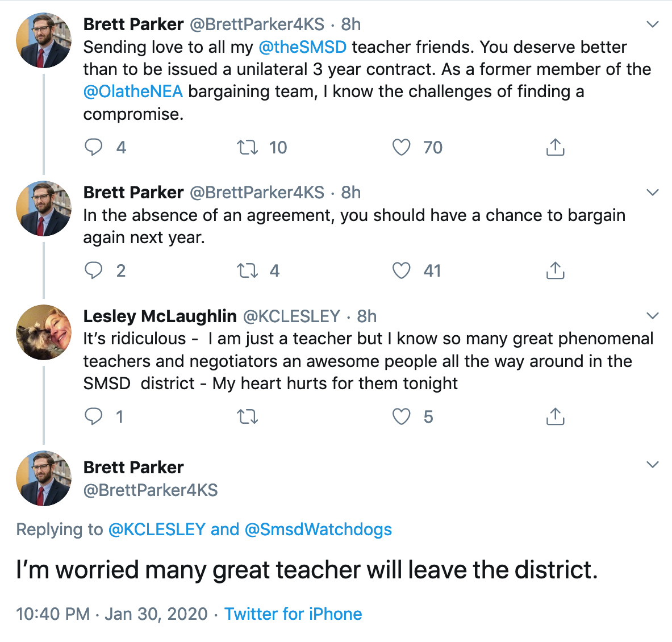This screenshot has width=672, height=642.
Task: Open the options chevron on the first tweet
Action: (653, 24)
